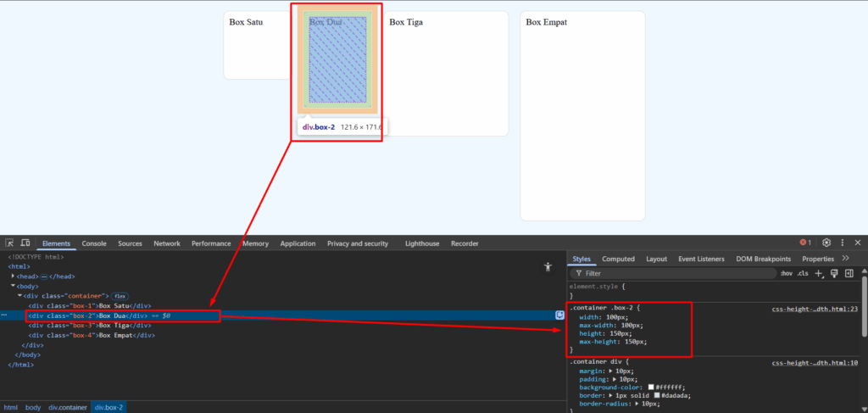The width and height of the screenshot is (868, 413).
Task: Select the Styles sidebar tab
Action: pyautogui.click(x=581, y=259)
